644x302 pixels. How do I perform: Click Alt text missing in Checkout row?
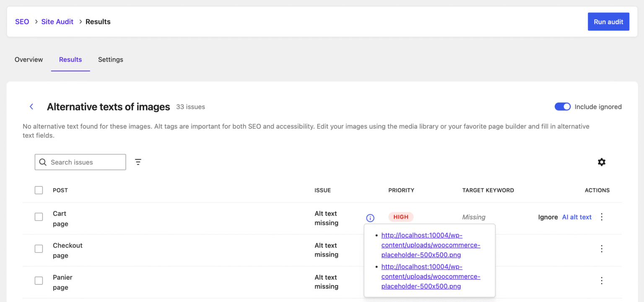pos(327,250)
